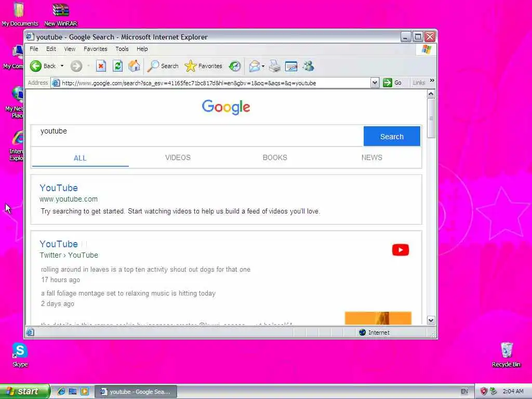Click the Mail envelope icon
This screenshot has height=399, width=532.
(x=254, y=66)
